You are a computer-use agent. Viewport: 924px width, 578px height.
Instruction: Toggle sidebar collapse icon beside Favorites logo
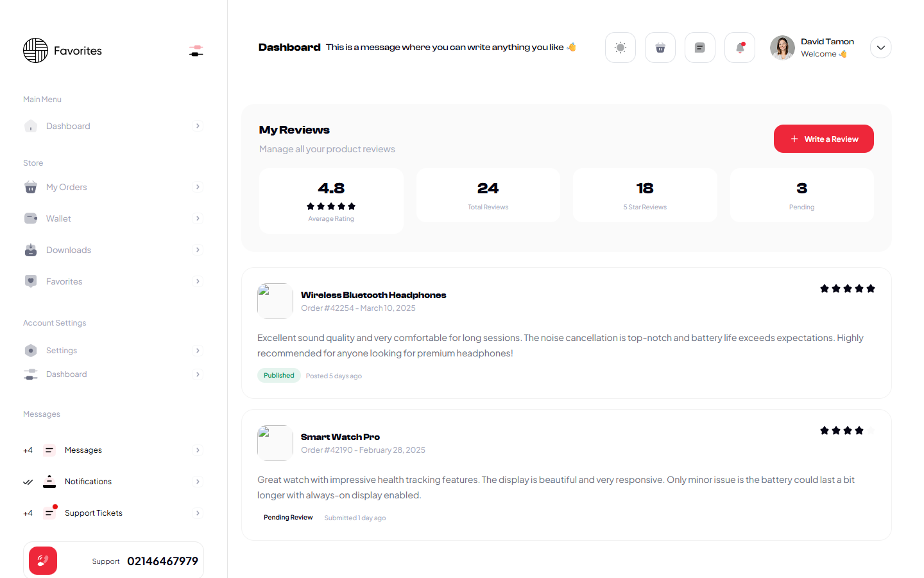point(196,51)
